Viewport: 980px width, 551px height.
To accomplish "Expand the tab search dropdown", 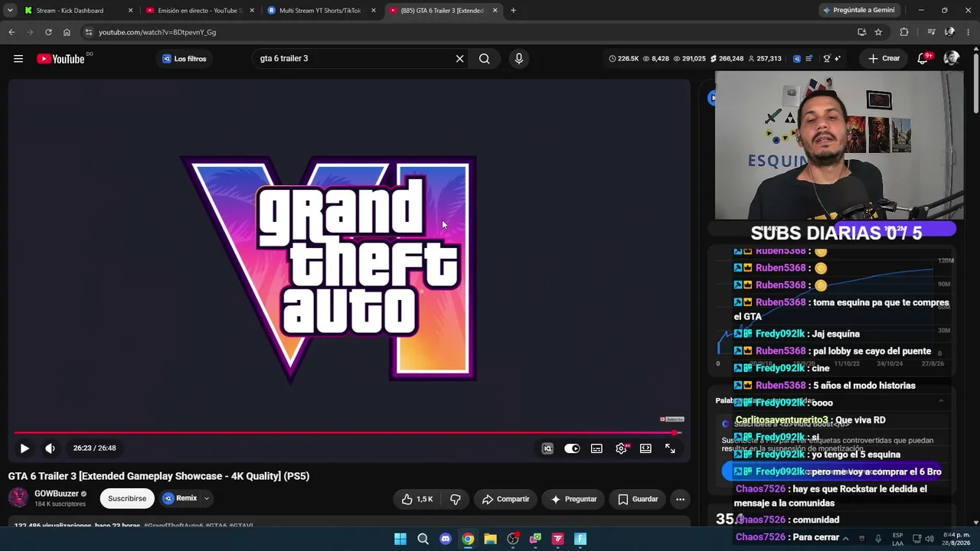I will [x=10, y=11].
